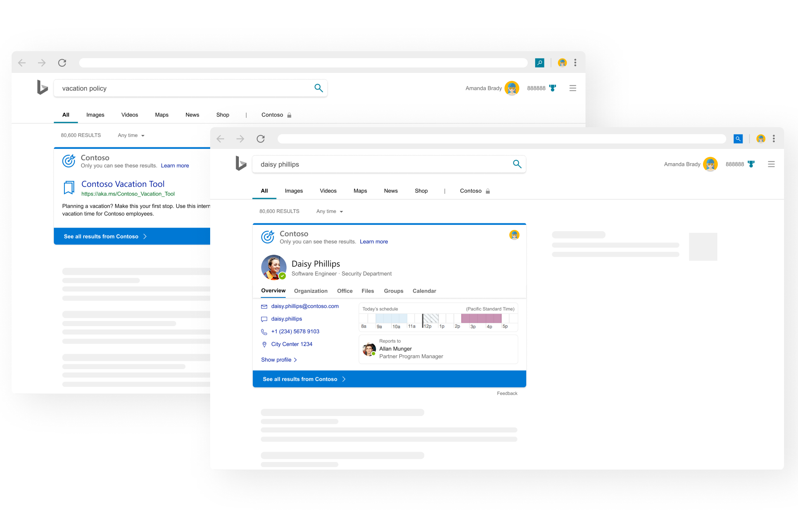
Task: Click the bookmark icon next to Contoso Vacation Tool
Action: [69, 188]
